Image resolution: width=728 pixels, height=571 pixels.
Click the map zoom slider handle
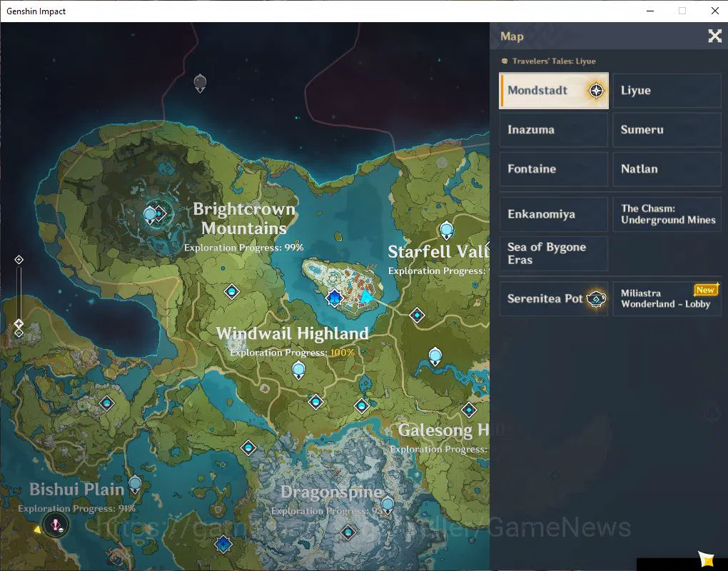[19, 323]
